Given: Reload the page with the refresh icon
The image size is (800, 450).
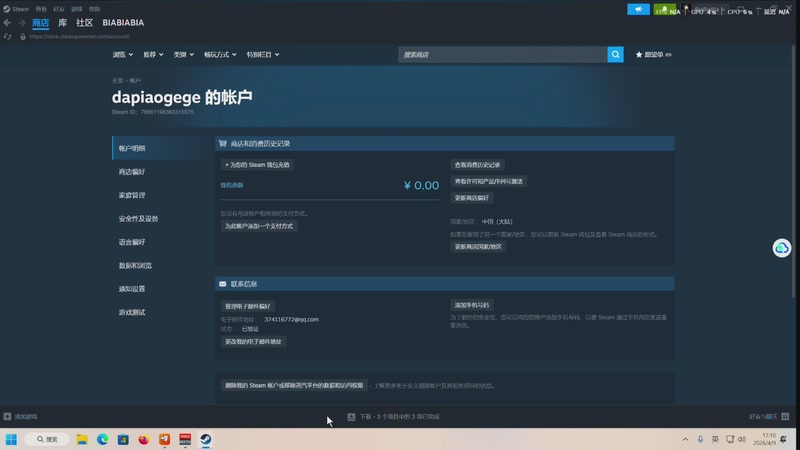Looking at the screenshot, I should coord(7,37).
